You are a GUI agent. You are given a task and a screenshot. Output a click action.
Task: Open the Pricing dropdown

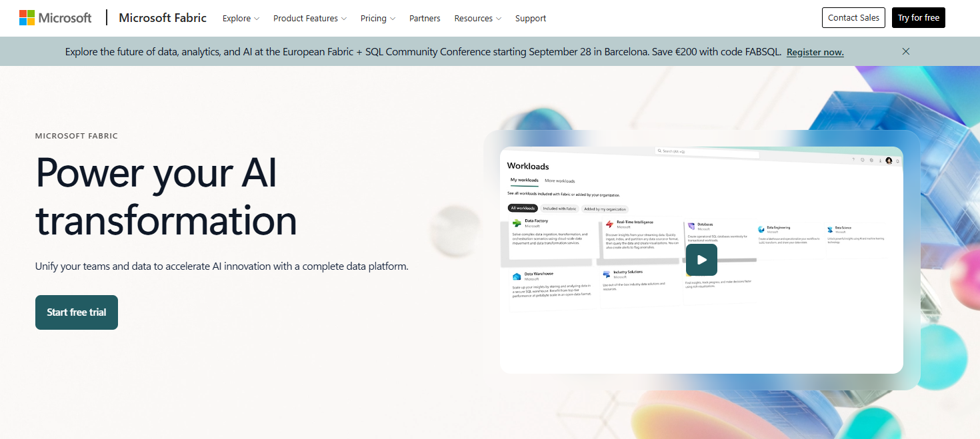click(378, 18)
